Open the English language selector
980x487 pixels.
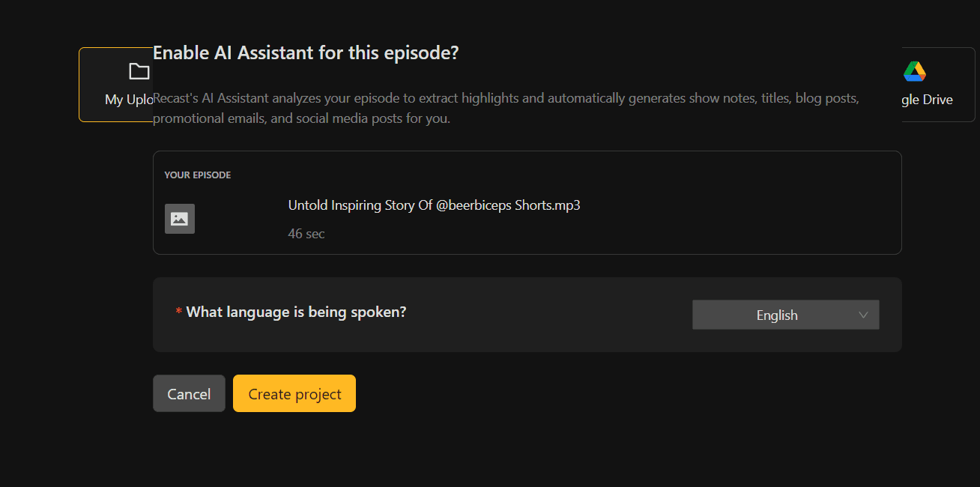(777, 315)
